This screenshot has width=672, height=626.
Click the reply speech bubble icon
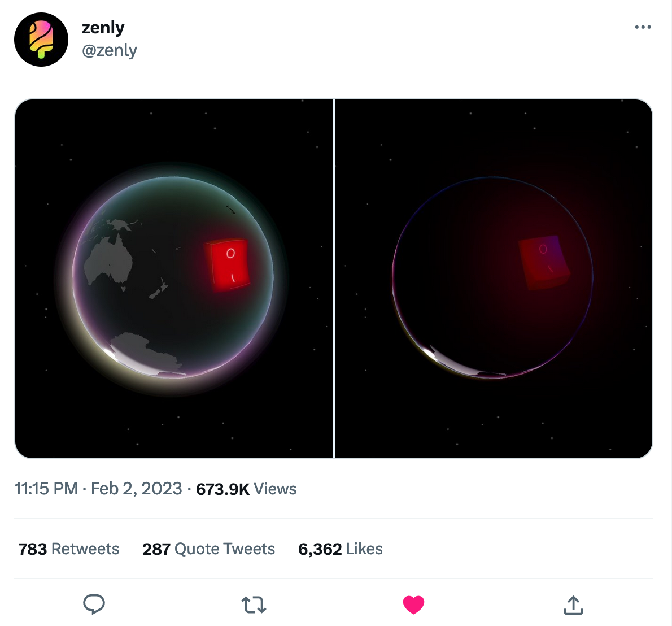click(94, 604)
